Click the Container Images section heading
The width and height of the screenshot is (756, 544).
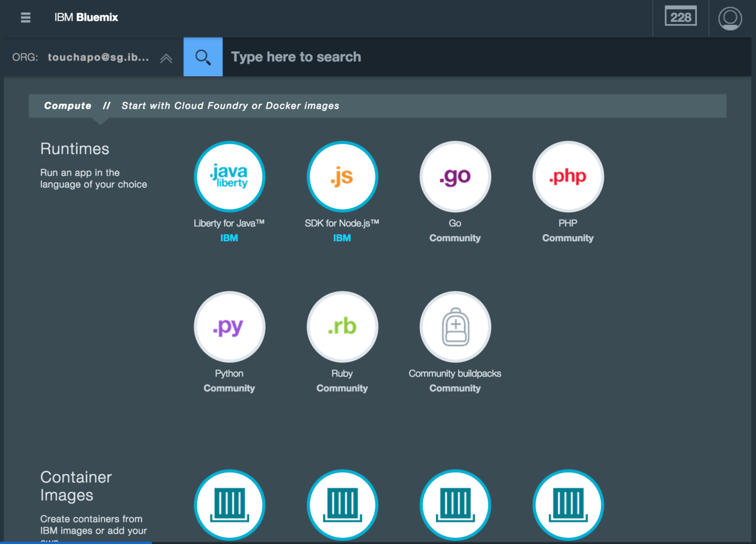point(76,486)
